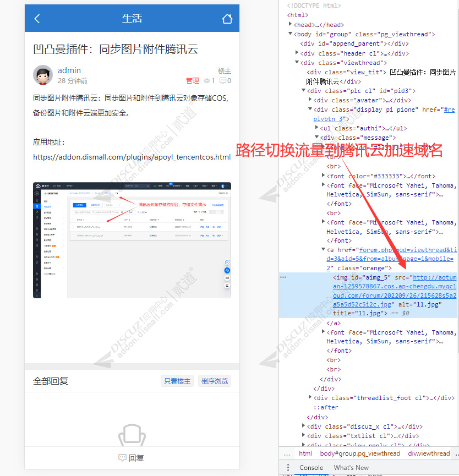Expand div class="avatar" node
The image size is (459, 476).
(310, 99)
